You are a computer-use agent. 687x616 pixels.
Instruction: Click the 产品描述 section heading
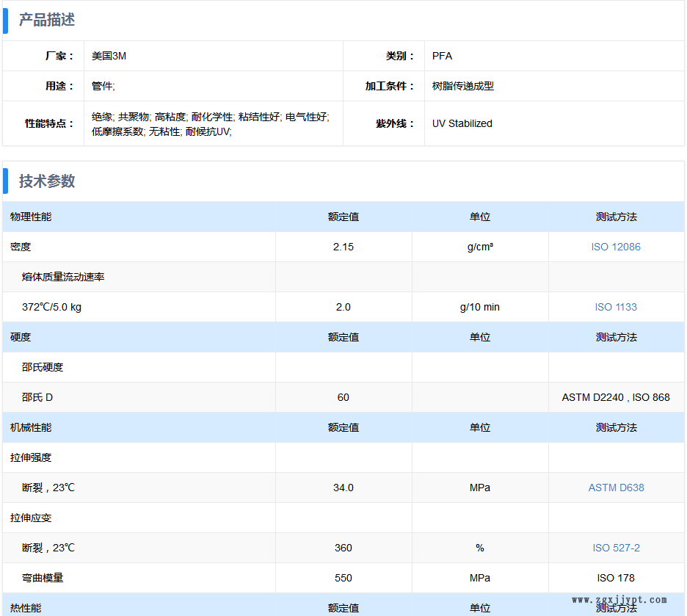coord(47,20)
